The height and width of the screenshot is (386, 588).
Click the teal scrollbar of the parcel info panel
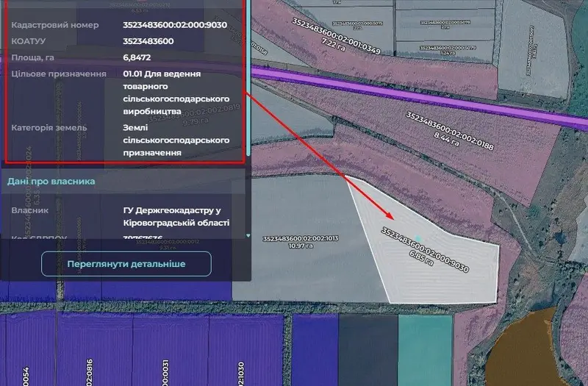click(x=248, y=78)
